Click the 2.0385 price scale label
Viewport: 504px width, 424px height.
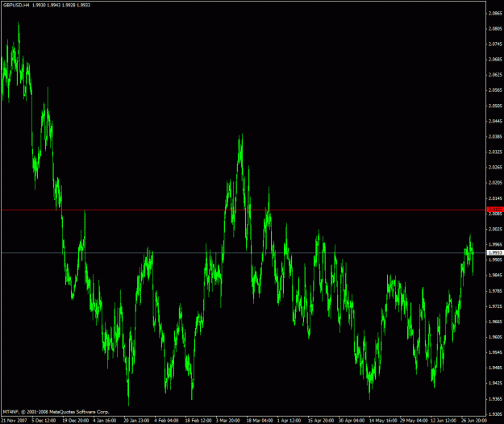(x=495, y=136)
